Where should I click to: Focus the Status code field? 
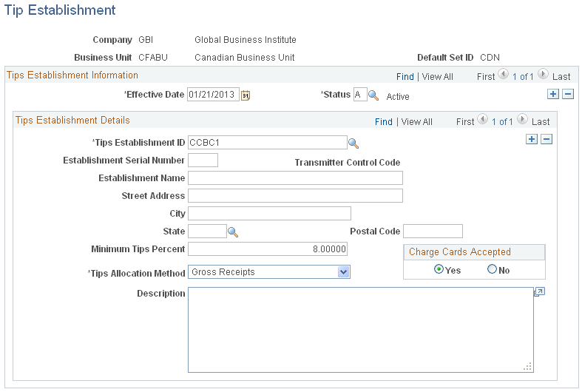[x=360, y=95]
